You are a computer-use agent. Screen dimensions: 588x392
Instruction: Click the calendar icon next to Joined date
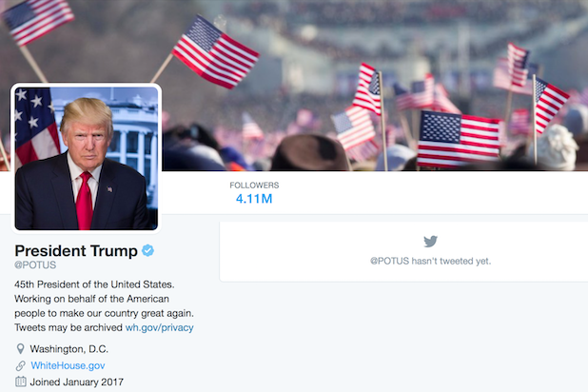(21, 382)
